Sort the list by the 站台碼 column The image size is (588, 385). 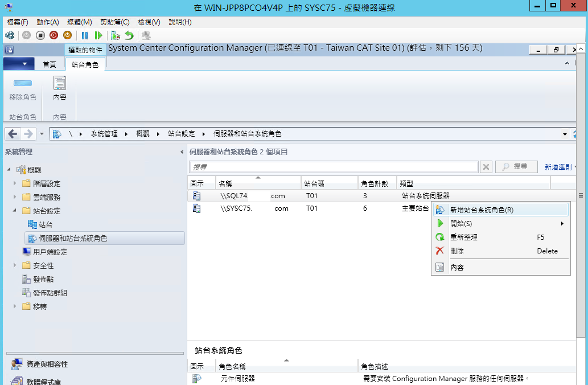pos(329,183)
